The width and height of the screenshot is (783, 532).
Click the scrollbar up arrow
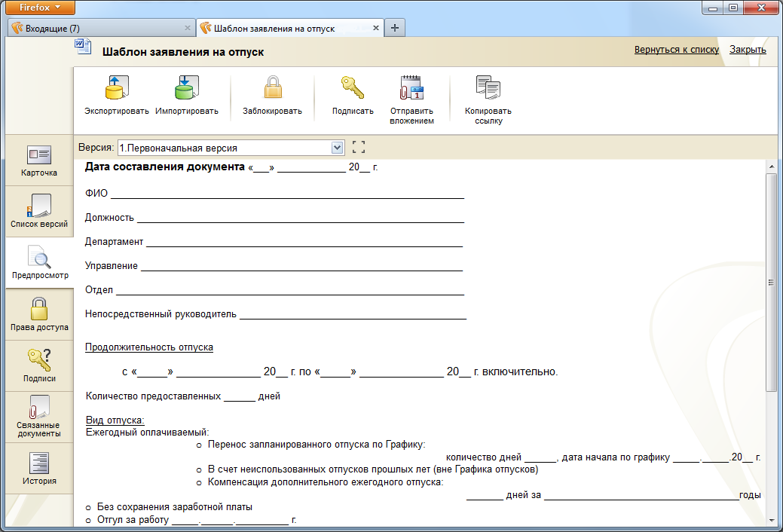(x=772, y=167)
